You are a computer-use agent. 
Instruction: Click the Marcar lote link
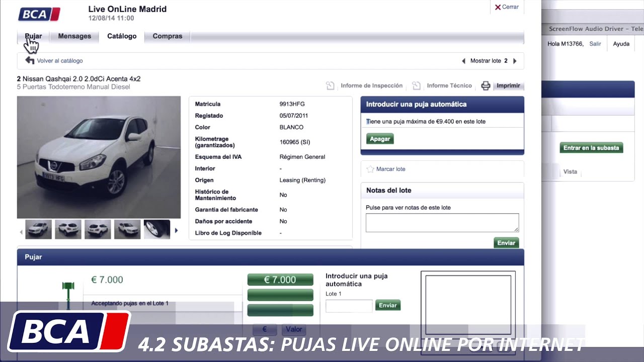pyautogui.click(x=390, y=169)
